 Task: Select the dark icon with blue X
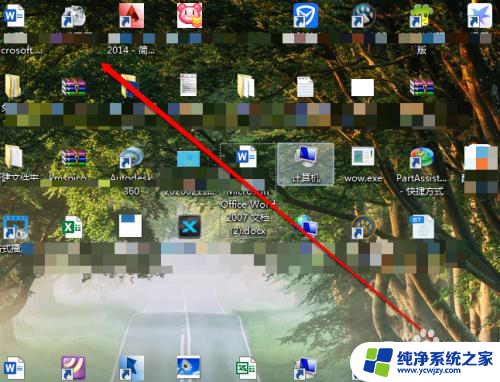(x=189, y=227)
